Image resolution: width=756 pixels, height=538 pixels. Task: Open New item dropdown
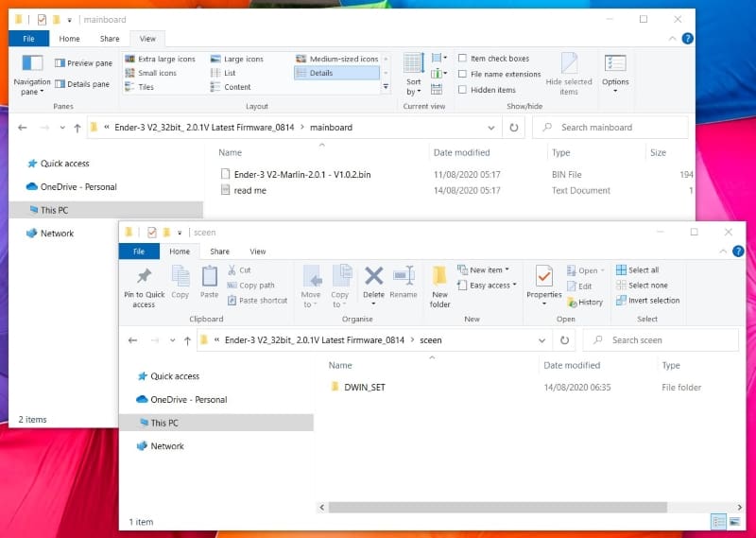(483, 270)
